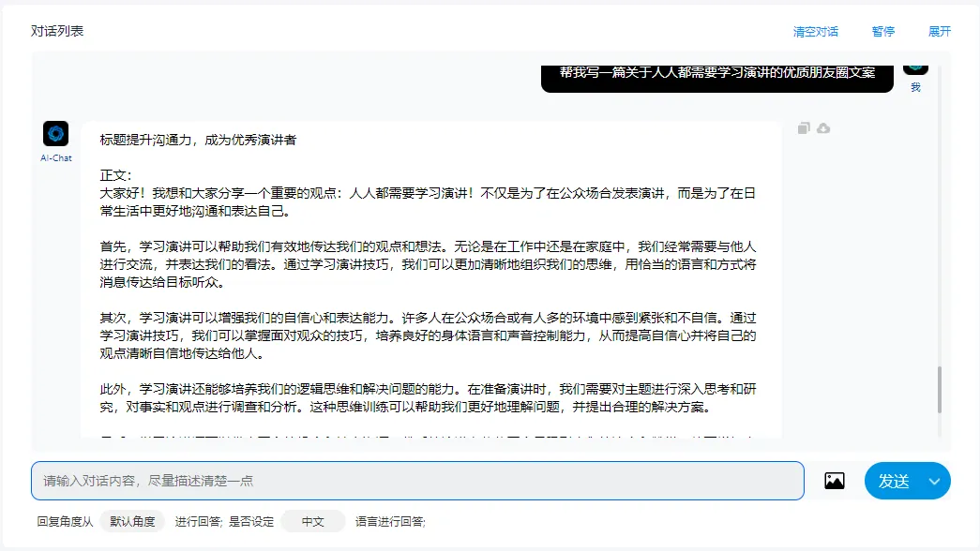Open the dropdown arrow next to 发送

click(934, 481)
